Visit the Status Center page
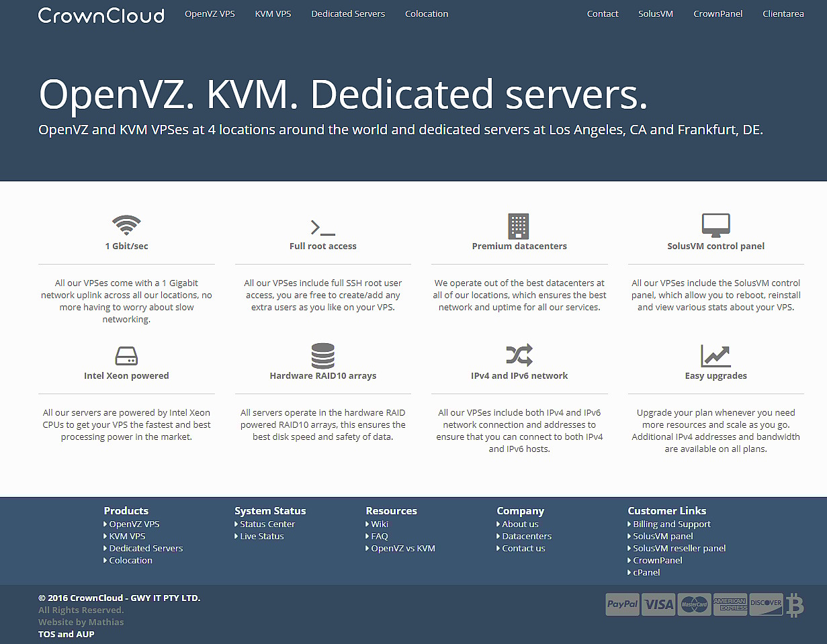Image resolution: width=827 pixels, height=644 pixels. point(267,524)
